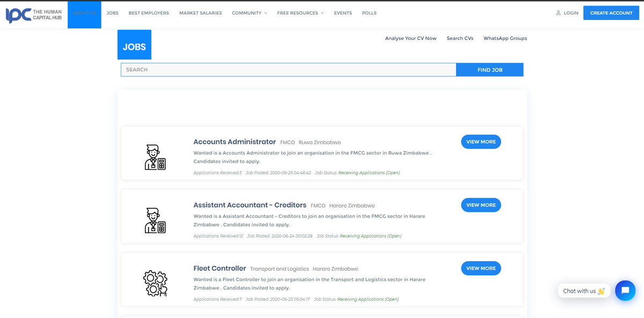Image resolution: width=644 pixels, height=318 pixels.
Task: Open the Accounts Administrator job title
Action: point(235,142)
